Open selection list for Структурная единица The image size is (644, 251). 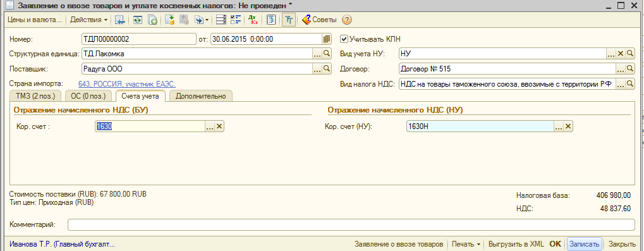pos(317,53)
